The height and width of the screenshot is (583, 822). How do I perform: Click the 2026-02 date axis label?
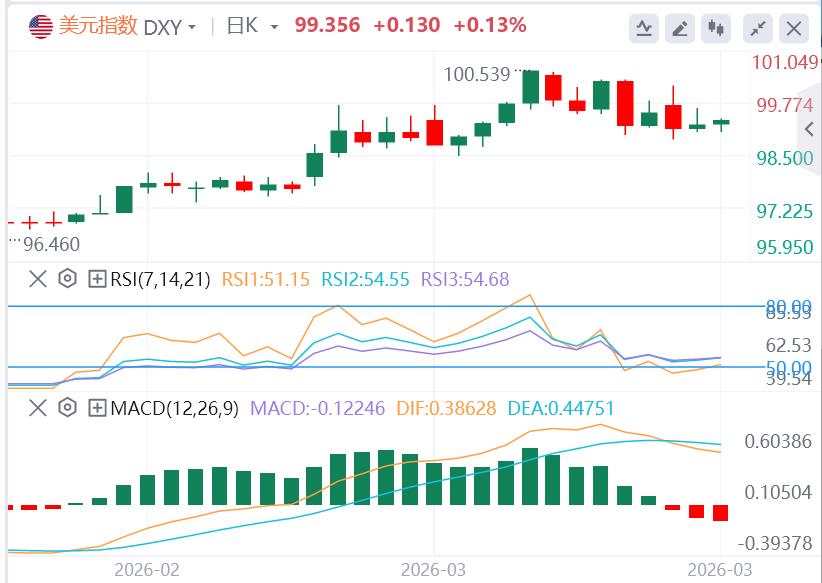[147, 570]
